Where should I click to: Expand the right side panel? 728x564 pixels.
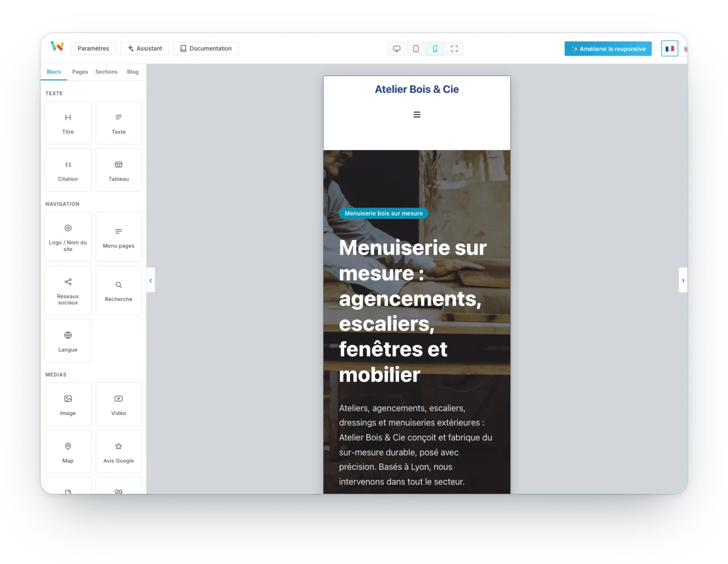click(683, 280)
